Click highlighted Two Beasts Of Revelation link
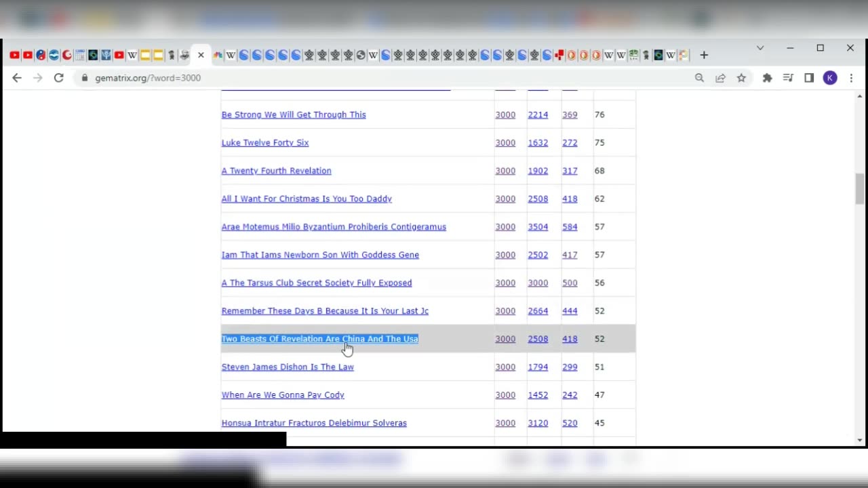 pyautogui.click(x=320, y=339)
